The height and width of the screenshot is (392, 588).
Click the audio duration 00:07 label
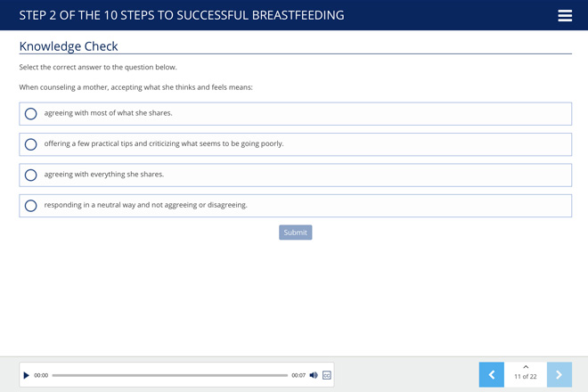298,375
